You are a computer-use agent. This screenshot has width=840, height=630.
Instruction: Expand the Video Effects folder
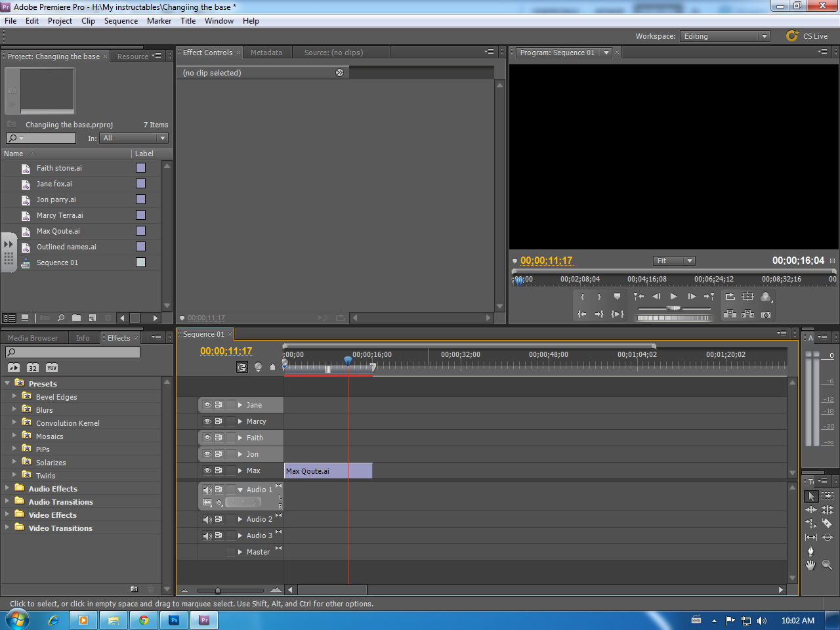click(7, 514)
